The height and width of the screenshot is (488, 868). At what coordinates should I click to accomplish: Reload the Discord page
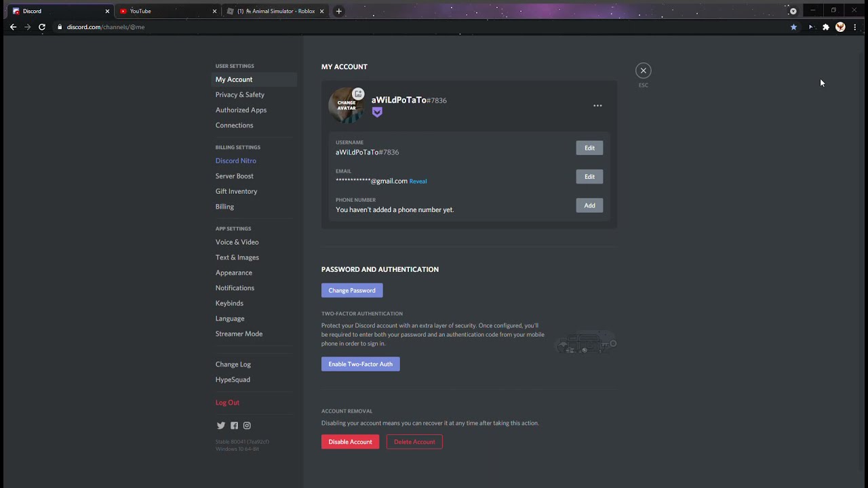[42, 27]
